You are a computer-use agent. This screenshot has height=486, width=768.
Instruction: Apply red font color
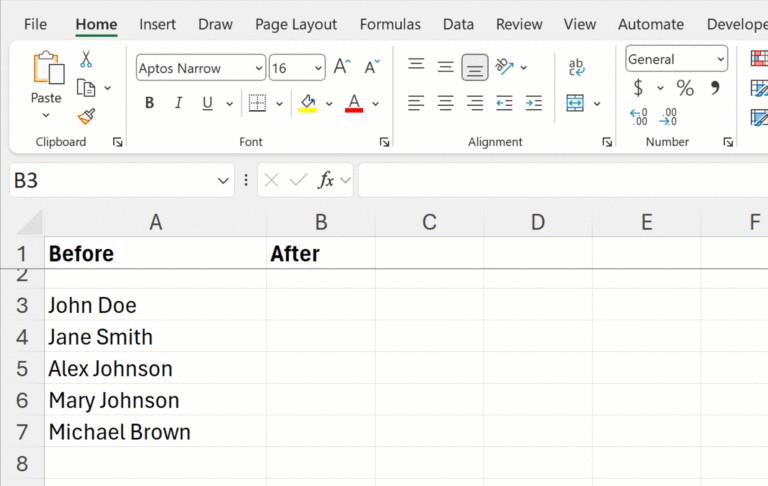pyautogui.click(x=354, y=103)
